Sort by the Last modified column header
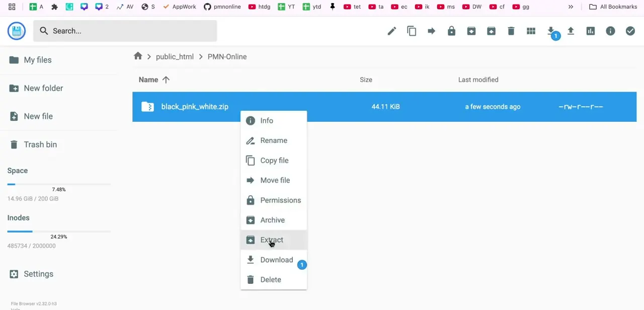Viewport: 644px width, 310px height. [x=478, y=80]
